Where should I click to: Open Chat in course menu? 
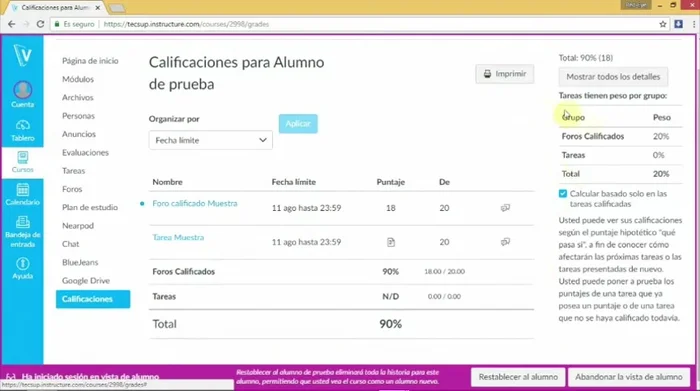click(x=71, y=244)
